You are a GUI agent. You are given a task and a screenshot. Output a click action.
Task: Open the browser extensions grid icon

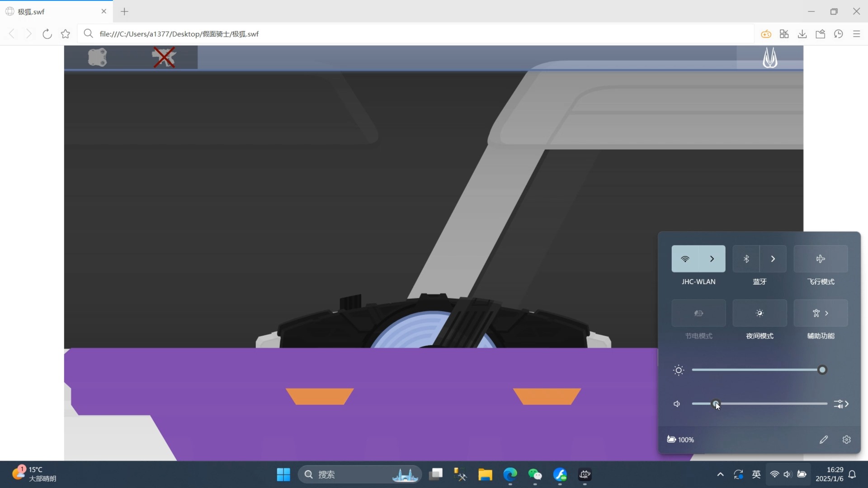click(x=784, y=34)
